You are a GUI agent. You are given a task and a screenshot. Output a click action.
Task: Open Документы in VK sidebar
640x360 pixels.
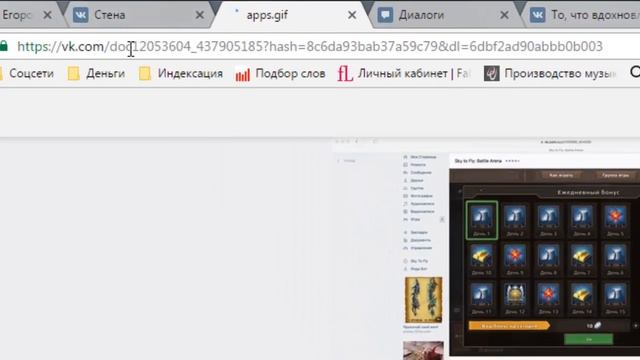click(x=416, y=240)
